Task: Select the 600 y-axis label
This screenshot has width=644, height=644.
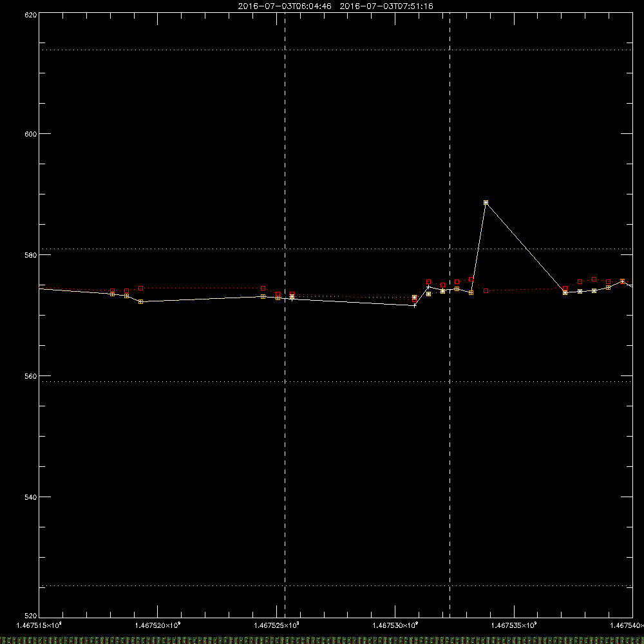Action: [x=31, y=135]
